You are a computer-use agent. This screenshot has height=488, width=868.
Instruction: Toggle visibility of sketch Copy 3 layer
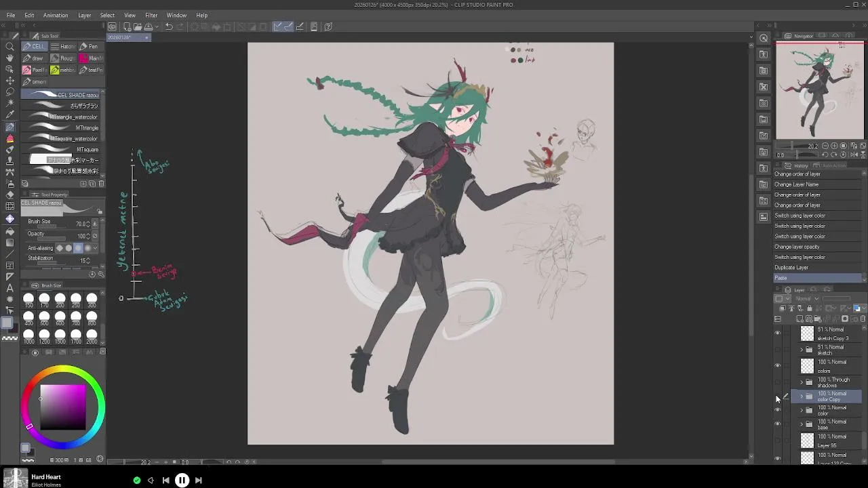(778, 333)
